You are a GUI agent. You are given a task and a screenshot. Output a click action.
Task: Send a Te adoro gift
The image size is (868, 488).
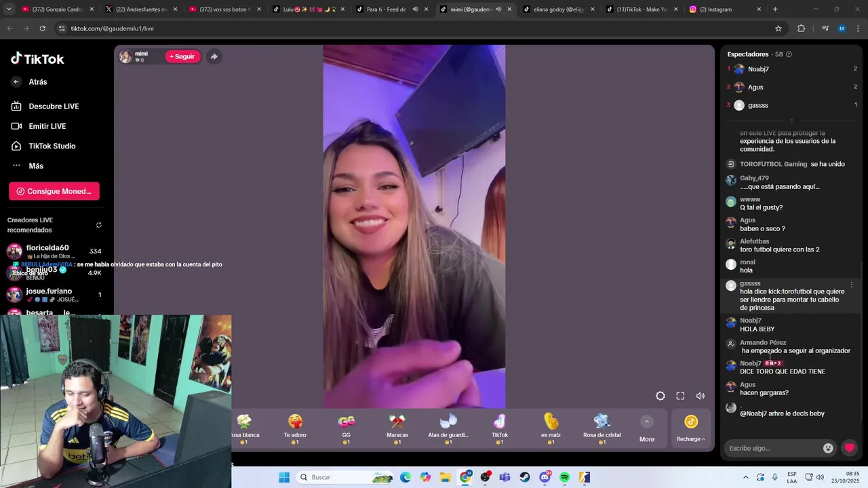click(x=295, y=429)
